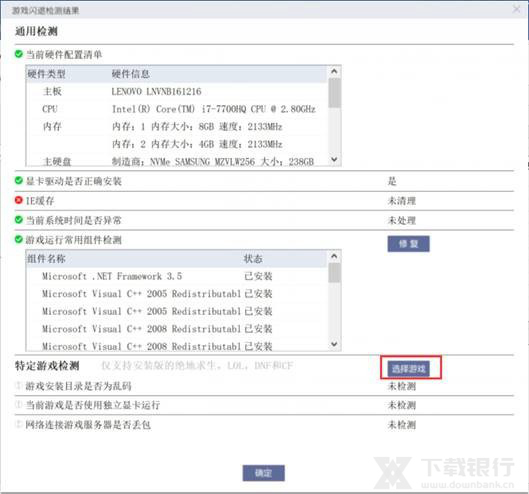Select Microsoft .NET Framework 3.5 row
This screenshot has width=529, height=494.
click(x=112, y=276)
